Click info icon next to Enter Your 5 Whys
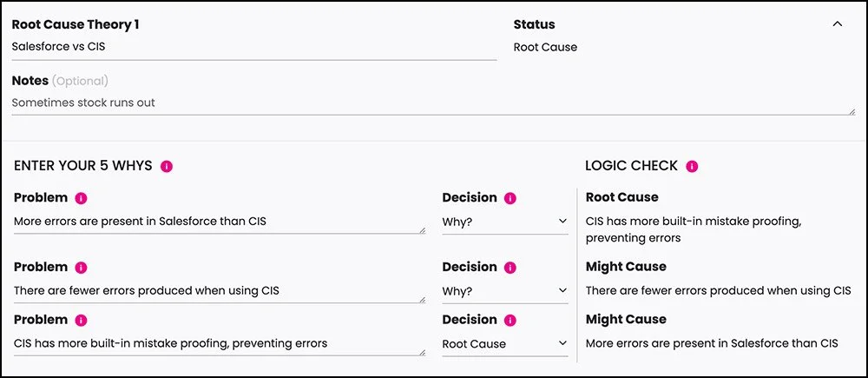Image resolution: width=868 pixels, height=378 pixels. (167, 166)
